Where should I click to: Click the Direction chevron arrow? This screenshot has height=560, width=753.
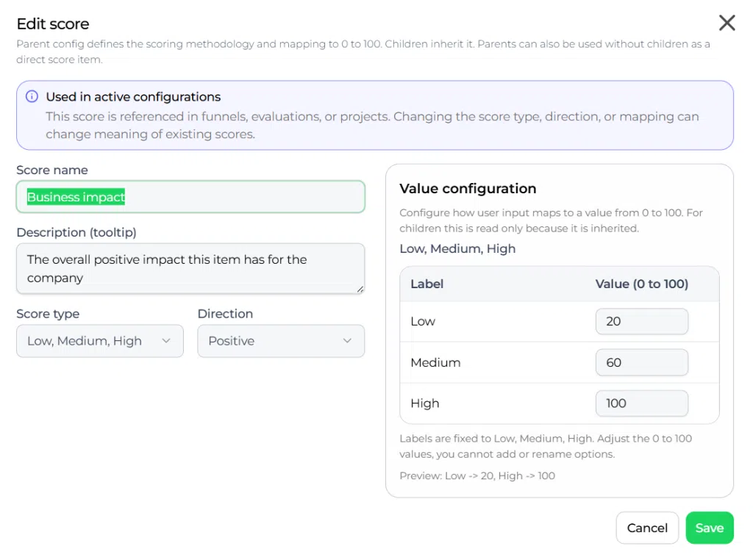(x=347, y=341)
